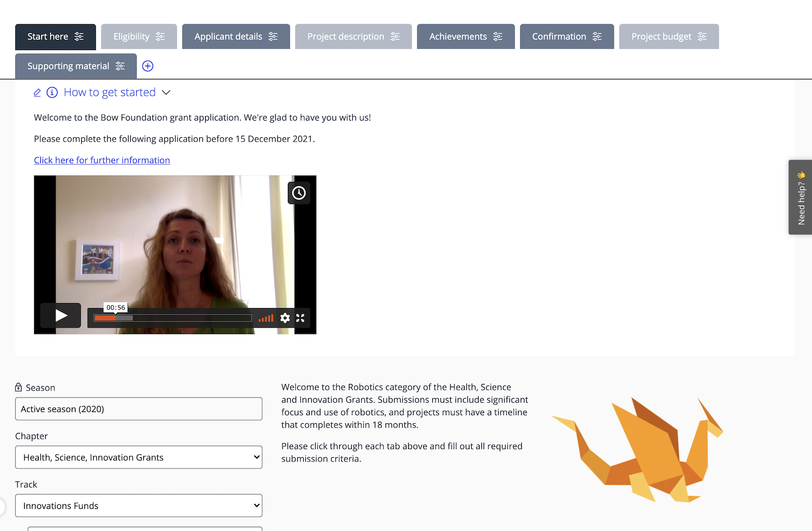Click the clock icon on the video player
The width and height of the screenshot is (812, 531).
click(x=299, y=192)
